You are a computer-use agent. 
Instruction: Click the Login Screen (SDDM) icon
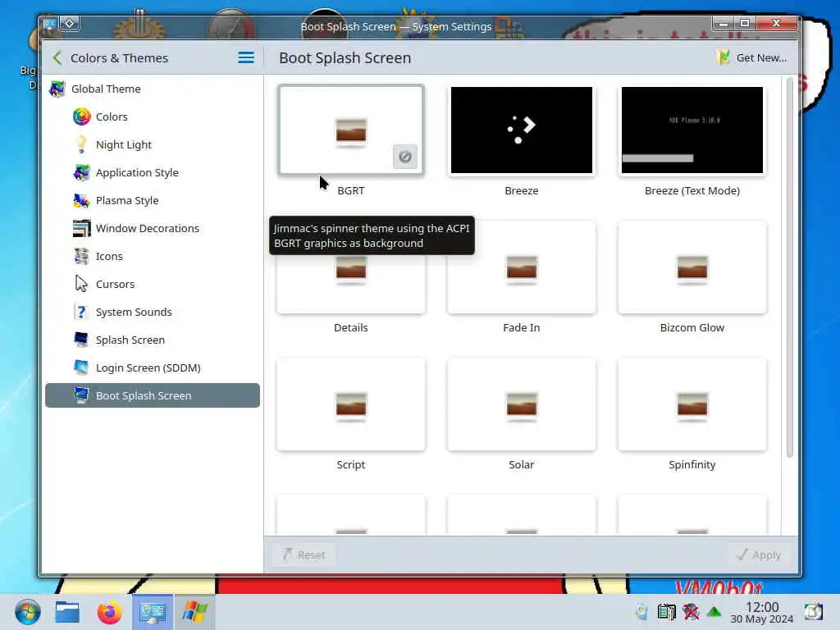click(x=81, y=367)
